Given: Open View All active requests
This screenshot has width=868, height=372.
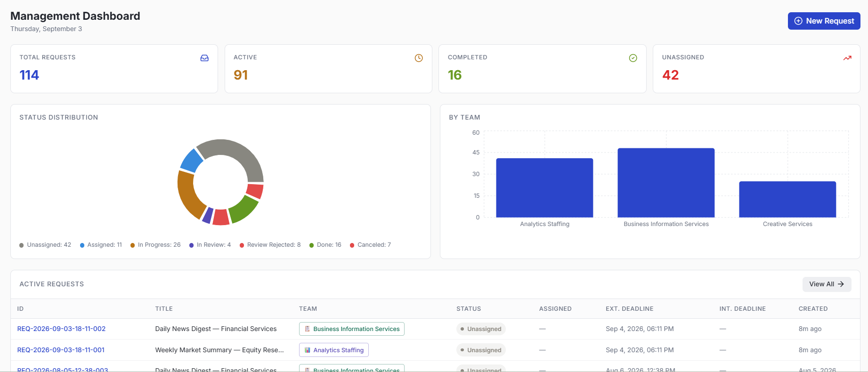Looking at the screenshot, I should coord(827,284).
